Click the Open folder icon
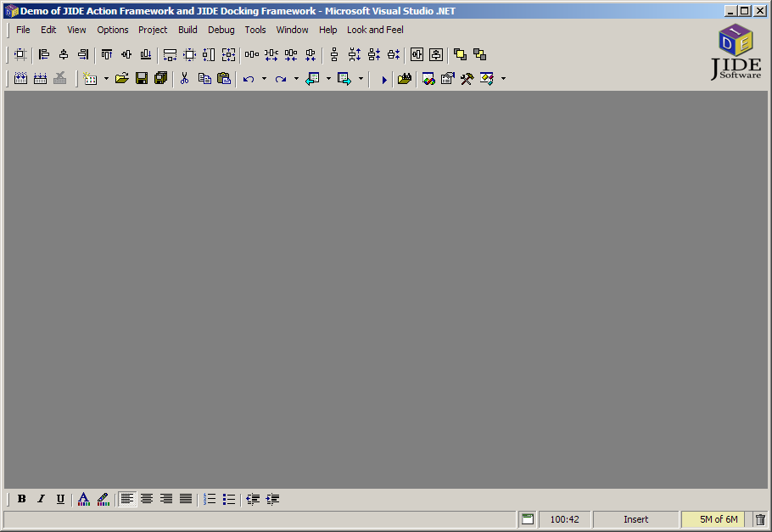772x532 pixels. 121,78
